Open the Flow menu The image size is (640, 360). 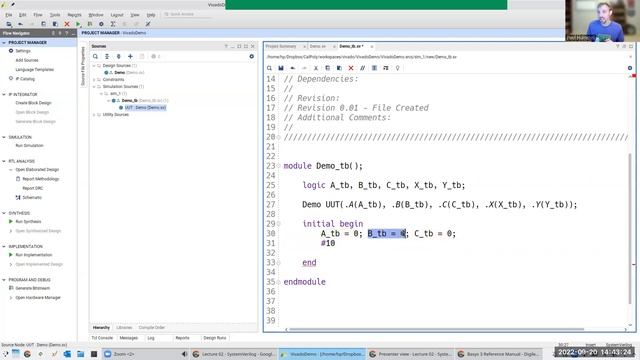pos(38,15)
